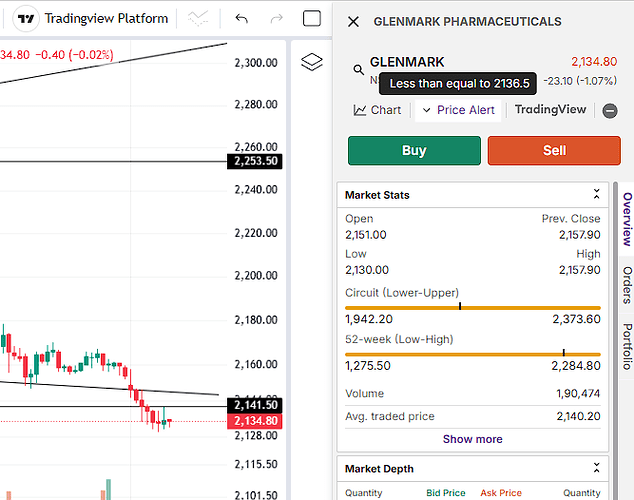Redo the last chart action
This screenshot has width=634, height=500.
click(x=277, y=19)
